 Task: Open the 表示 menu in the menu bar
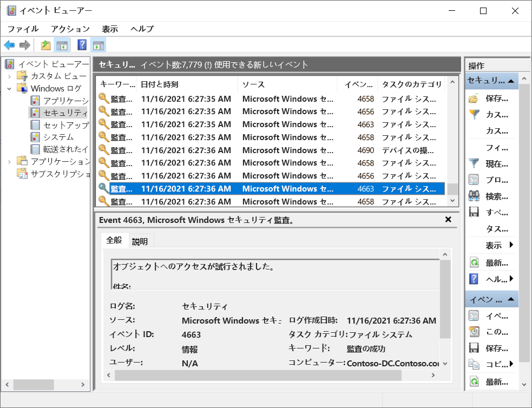[110, 29]
